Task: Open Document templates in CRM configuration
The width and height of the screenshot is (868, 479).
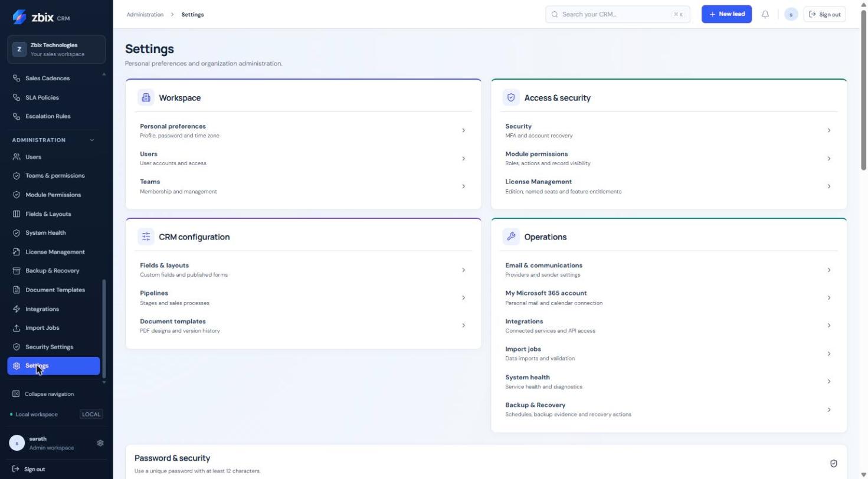Action: [303, 326]
